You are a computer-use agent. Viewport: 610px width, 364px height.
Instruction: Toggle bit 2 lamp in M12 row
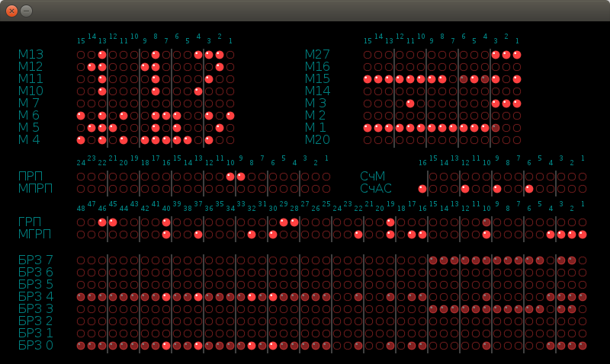click(x=220, y=67)
